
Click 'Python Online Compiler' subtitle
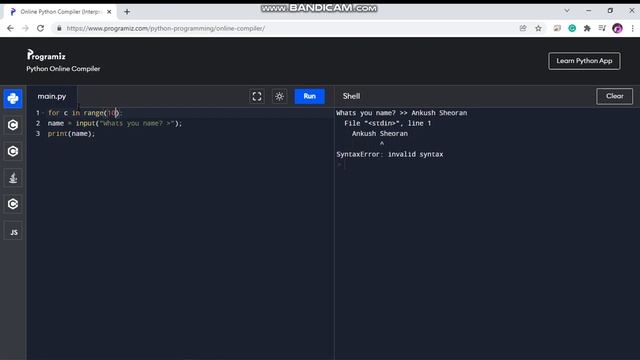(x=63, y=69)
